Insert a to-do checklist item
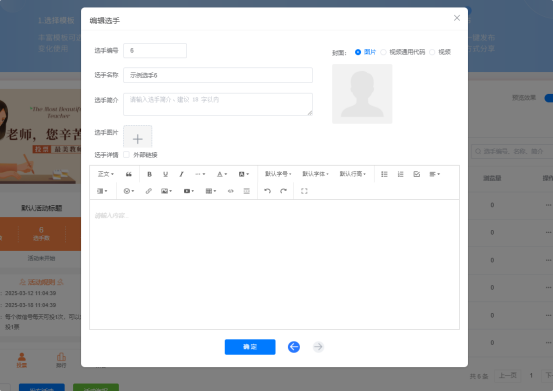The height and width of the screenshot is (392, 553). coord(417,174)
